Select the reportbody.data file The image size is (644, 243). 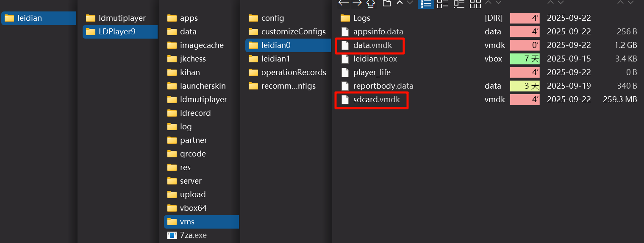[x=383, y=86]
